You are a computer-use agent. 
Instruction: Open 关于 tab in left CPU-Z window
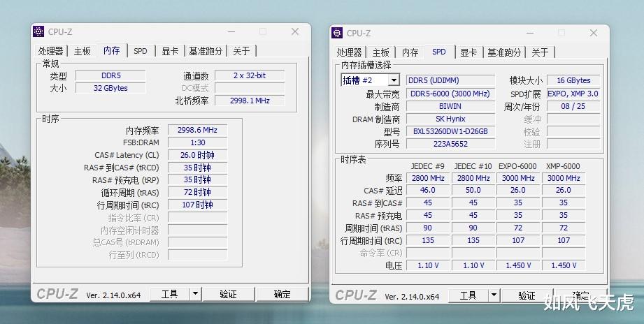[241, 51]
